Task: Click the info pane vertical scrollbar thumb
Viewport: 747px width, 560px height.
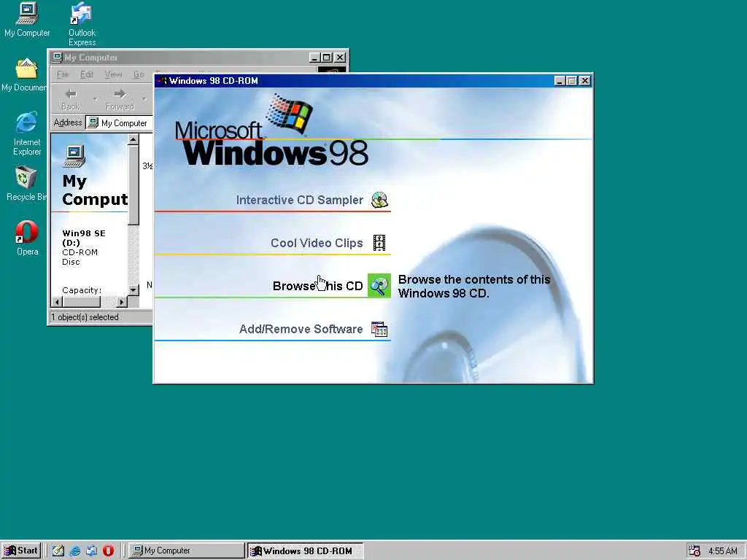Action: click(133, 185)
